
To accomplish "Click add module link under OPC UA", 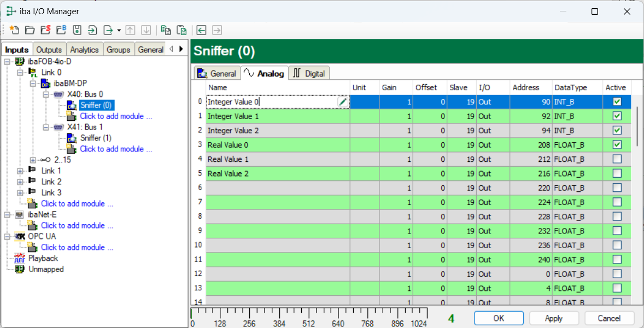I will 77,247.
